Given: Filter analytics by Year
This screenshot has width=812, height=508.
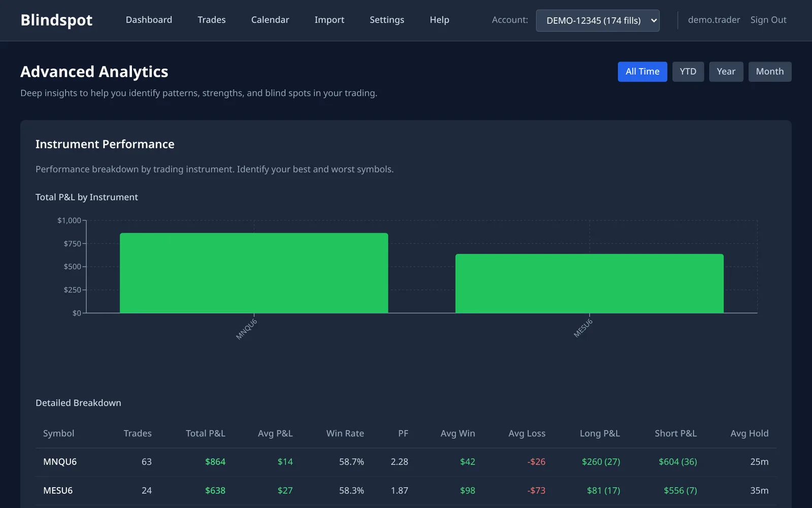Looking at the screenshot, I should [726, 72].
